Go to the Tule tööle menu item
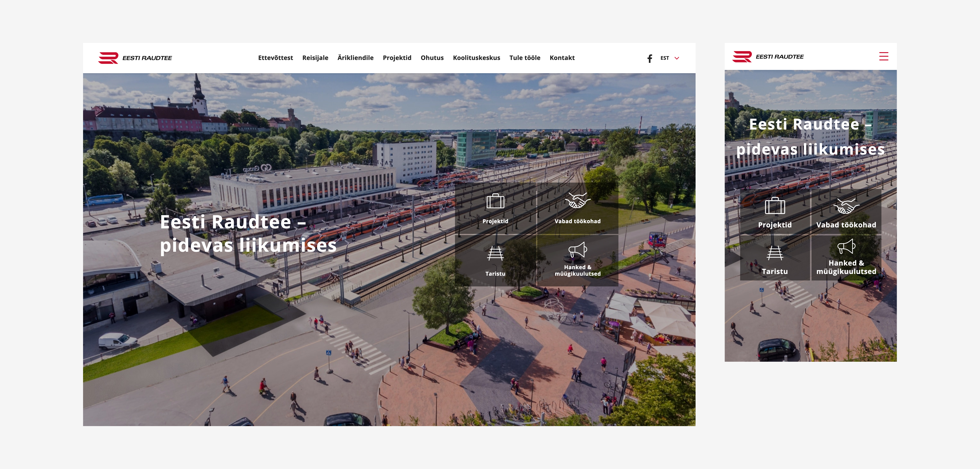The width and height of the screenshot is (980, 469). tap(525, 58)
